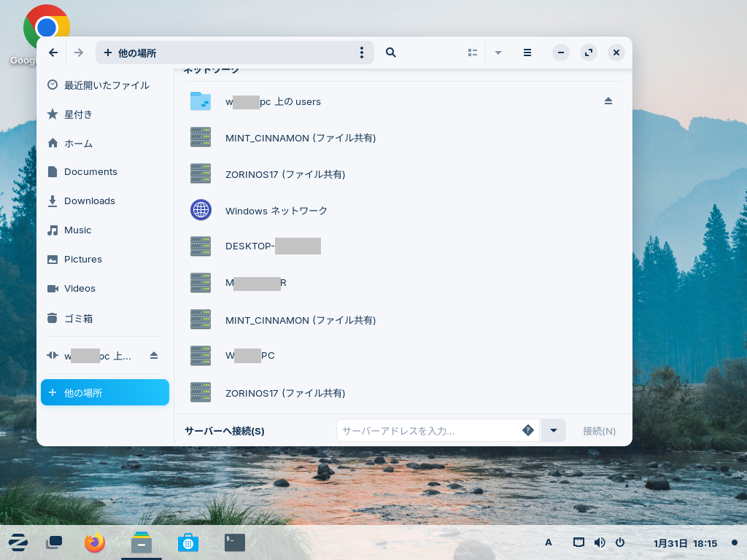Image resolution: width=747 pixels, height=560 pixels.
Task: Unmount the sidebar network share via eject icon
Action: (x=154, y=356)
